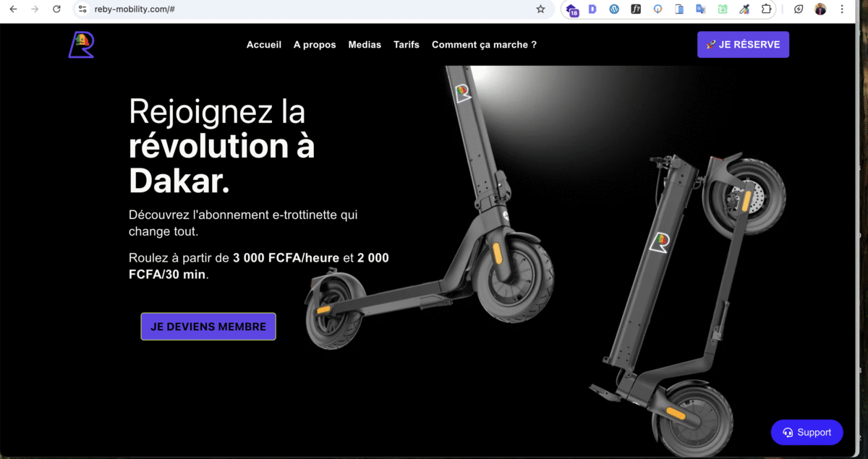Reload the page

[x=56, y=9]
